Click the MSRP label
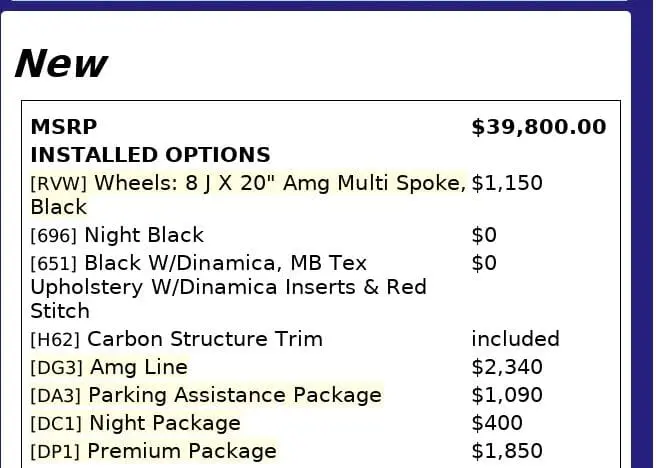Image resolution: width=657 pixels, height=468 pixels. pos(64,127)
